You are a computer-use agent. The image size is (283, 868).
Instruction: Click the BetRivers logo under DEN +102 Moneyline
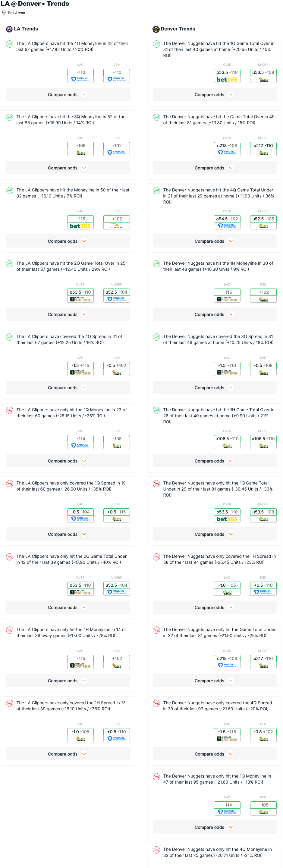tap(117, 226)
